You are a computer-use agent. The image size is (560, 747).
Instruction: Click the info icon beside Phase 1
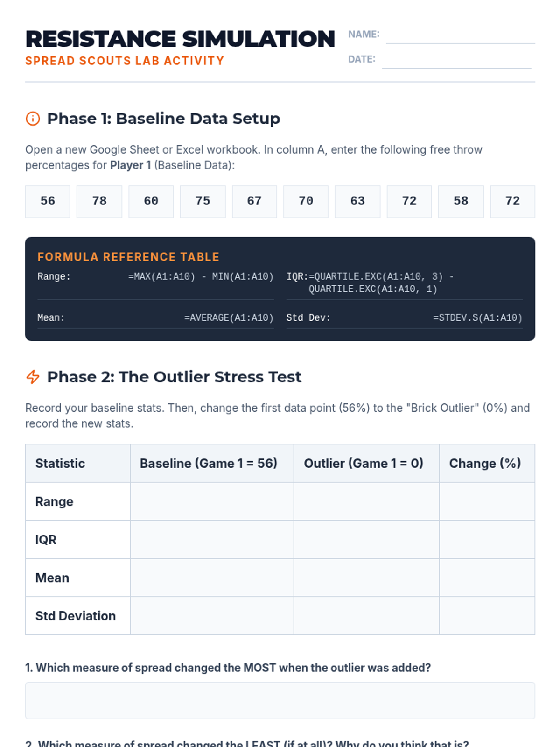33,119
